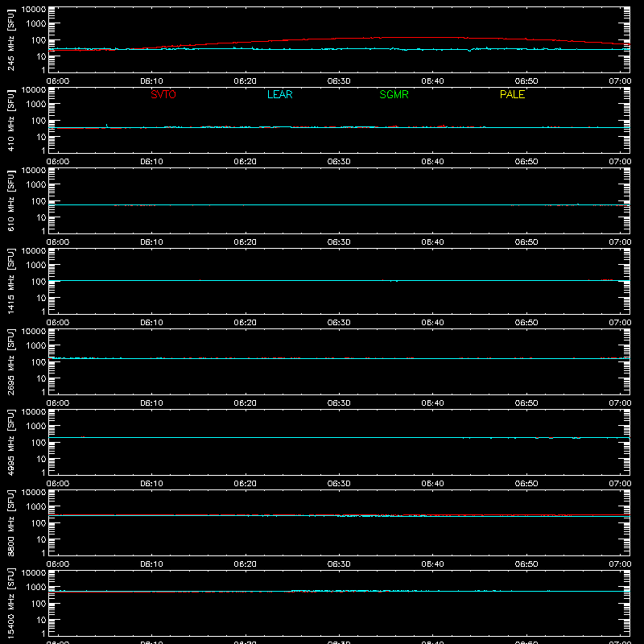Click the 06:50 time label below 410 MHz panel
644x644 pixels.
526,162
